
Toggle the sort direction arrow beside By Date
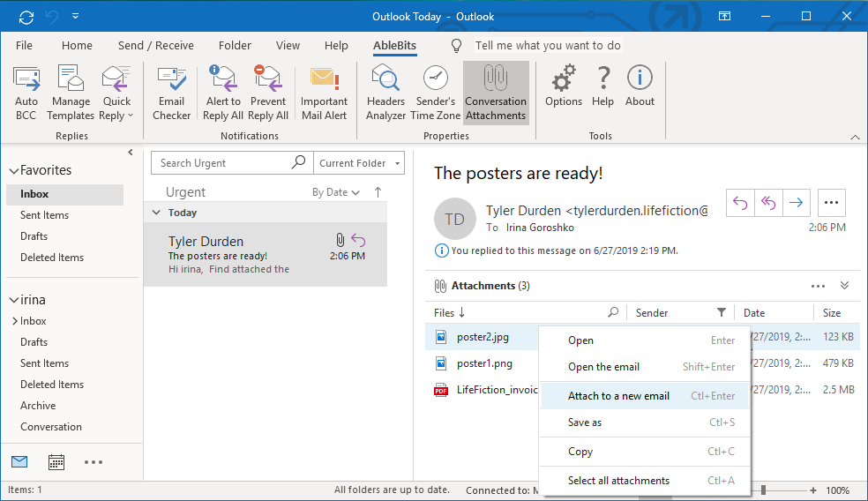(378, 192)
